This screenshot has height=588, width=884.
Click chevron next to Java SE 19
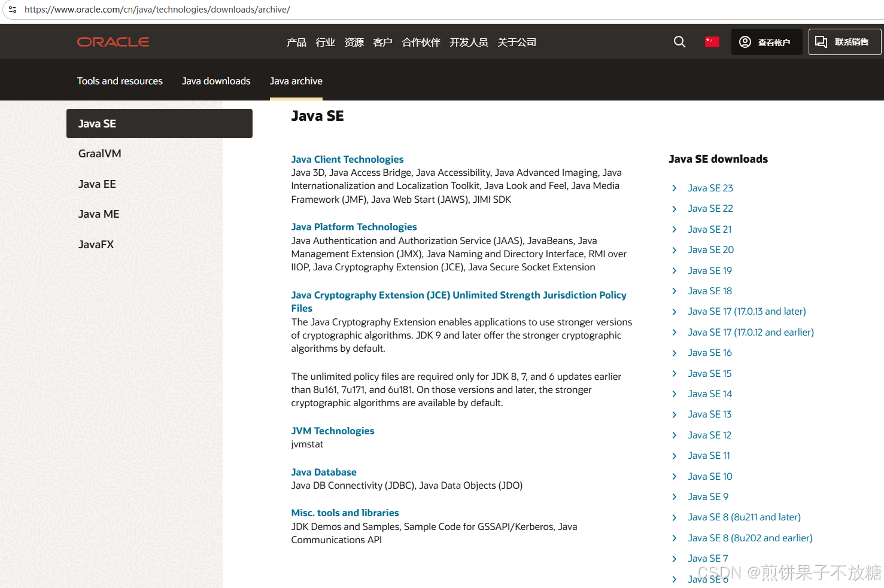[675, 270]
